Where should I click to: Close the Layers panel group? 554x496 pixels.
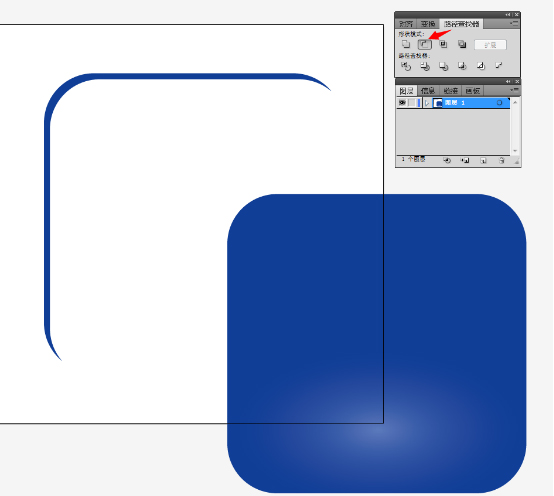pos(517,82)
